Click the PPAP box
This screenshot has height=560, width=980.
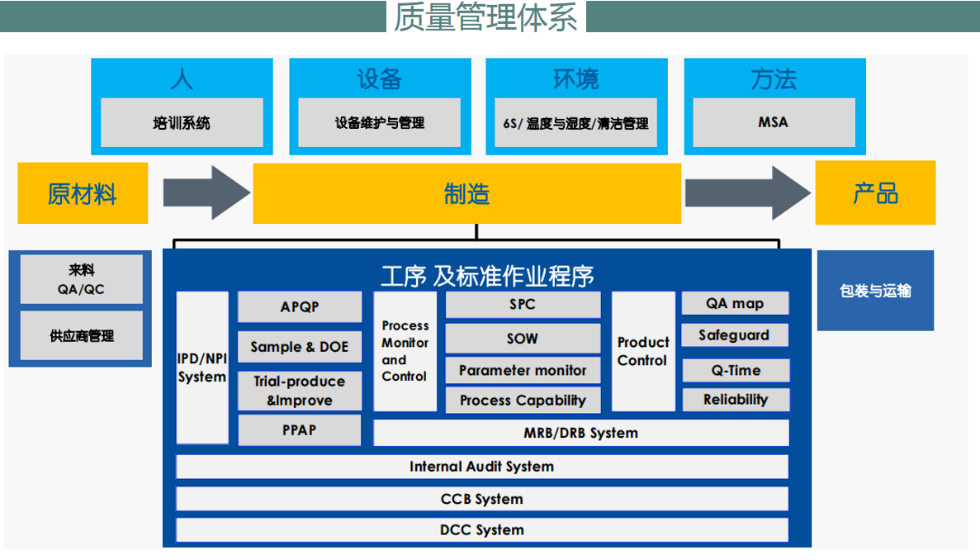click(x=300, y=430)
